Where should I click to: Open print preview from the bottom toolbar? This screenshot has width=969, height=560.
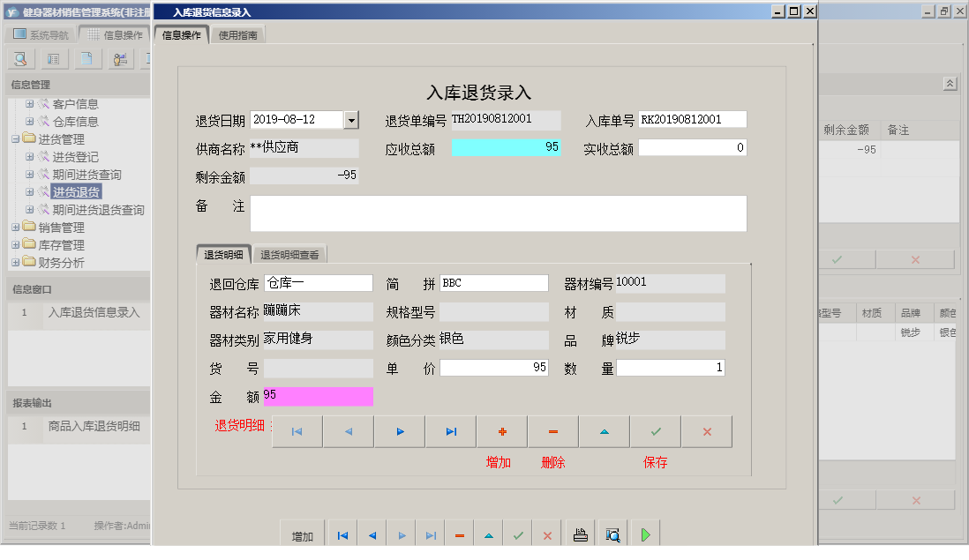pos(612,533)
